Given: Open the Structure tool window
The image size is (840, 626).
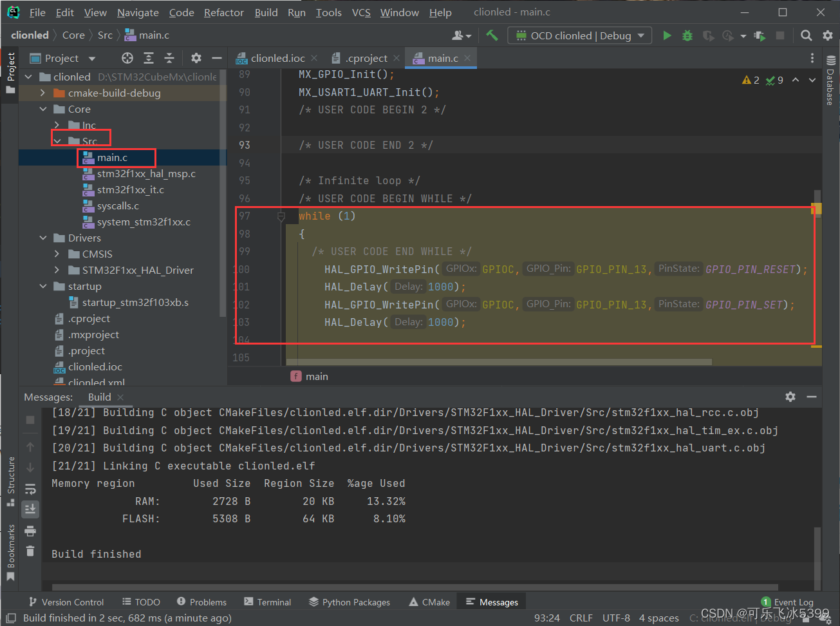Looking at the screenshot, I should tap(10, 482).
